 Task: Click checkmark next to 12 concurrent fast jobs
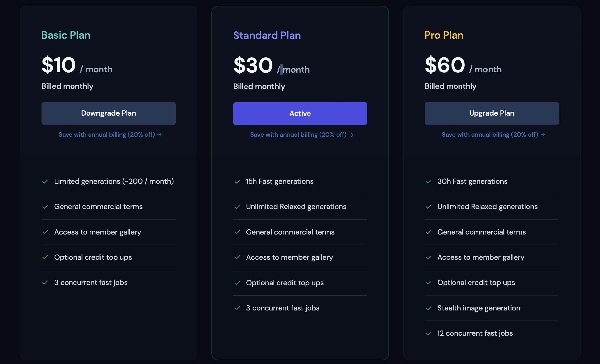429,333
